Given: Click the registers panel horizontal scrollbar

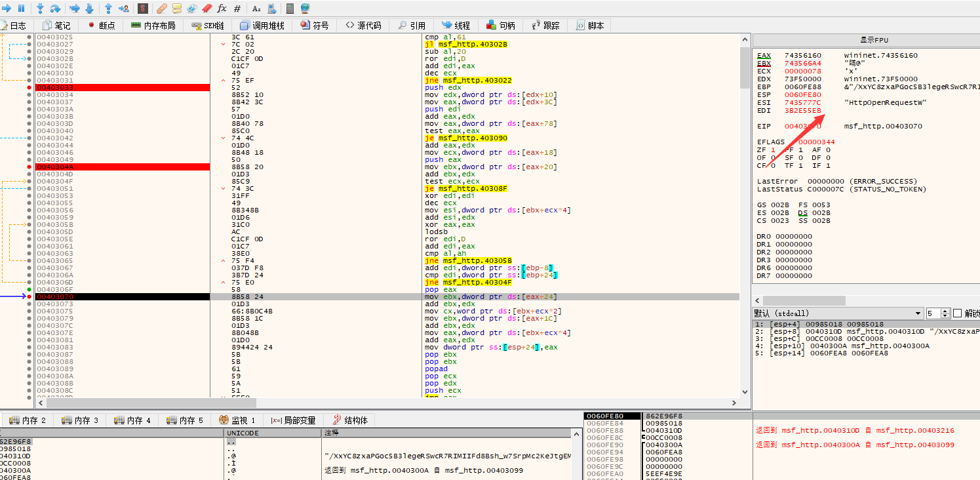Looking at the screenshot, I should (865, 300).
